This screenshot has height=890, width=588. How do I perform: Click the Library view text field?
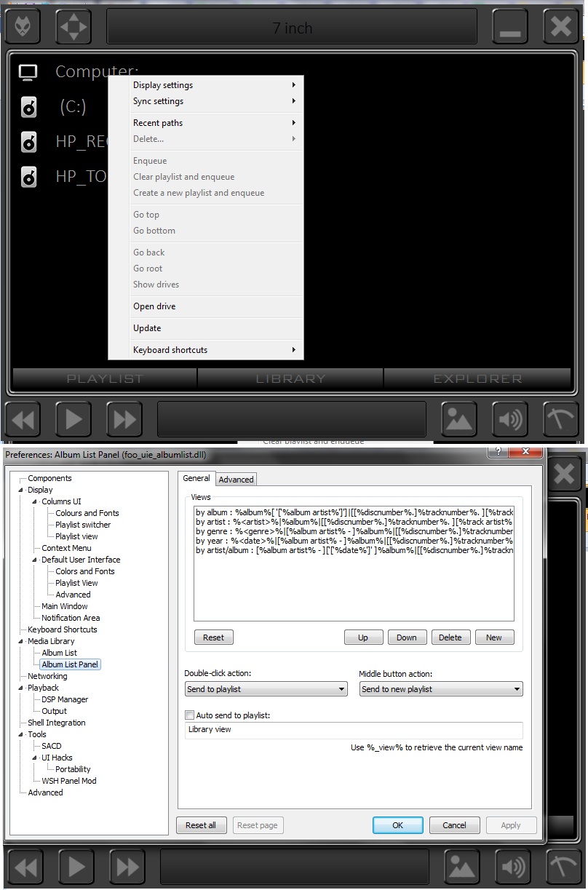coord(354,730)
